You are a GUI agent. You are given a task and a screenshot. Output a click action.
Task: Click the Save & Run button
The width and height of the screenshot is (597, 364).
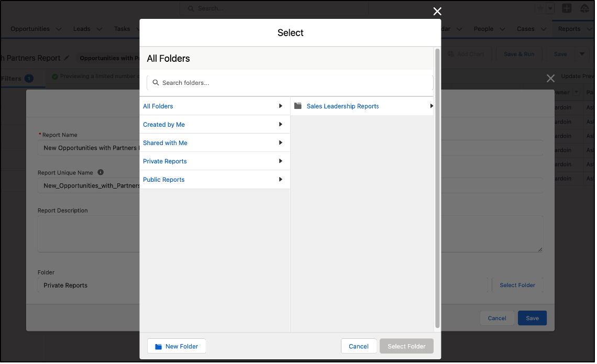point(519,54)
